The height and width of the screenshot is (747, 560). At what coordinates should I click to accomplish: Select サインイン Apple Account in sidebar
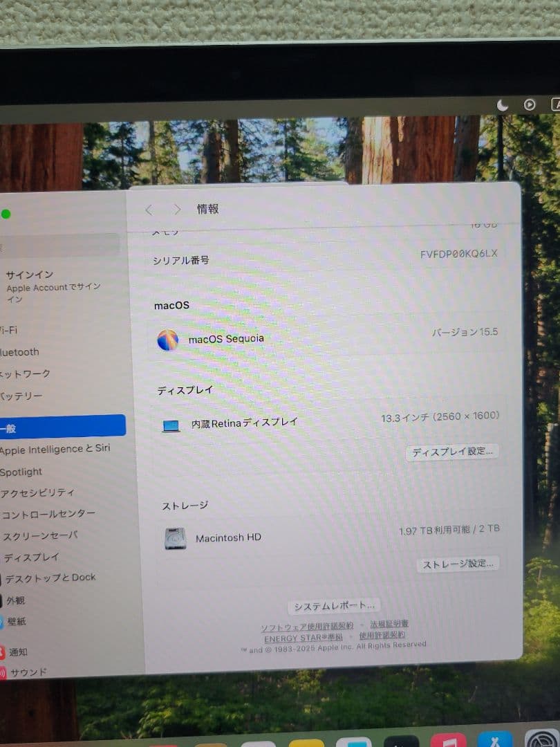tap(53, 286)
